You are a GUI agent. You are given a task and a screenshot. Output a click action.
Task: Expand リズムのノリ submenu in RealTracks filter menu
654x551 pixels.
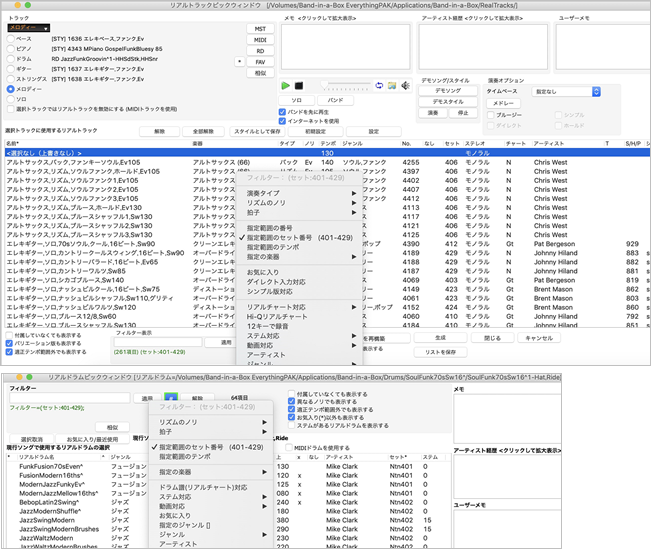pyautogui.click(x=299, y=203)
